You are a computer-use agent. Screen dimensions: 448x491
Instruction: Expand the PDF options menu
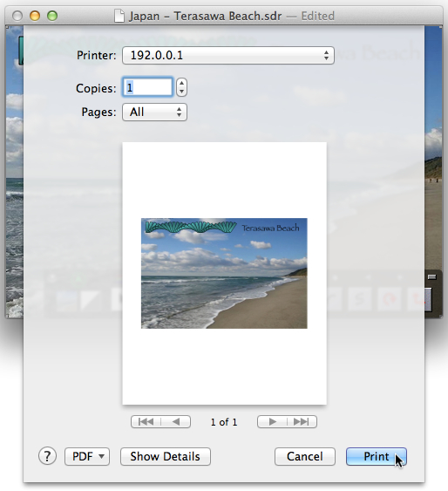click(87, 456)
